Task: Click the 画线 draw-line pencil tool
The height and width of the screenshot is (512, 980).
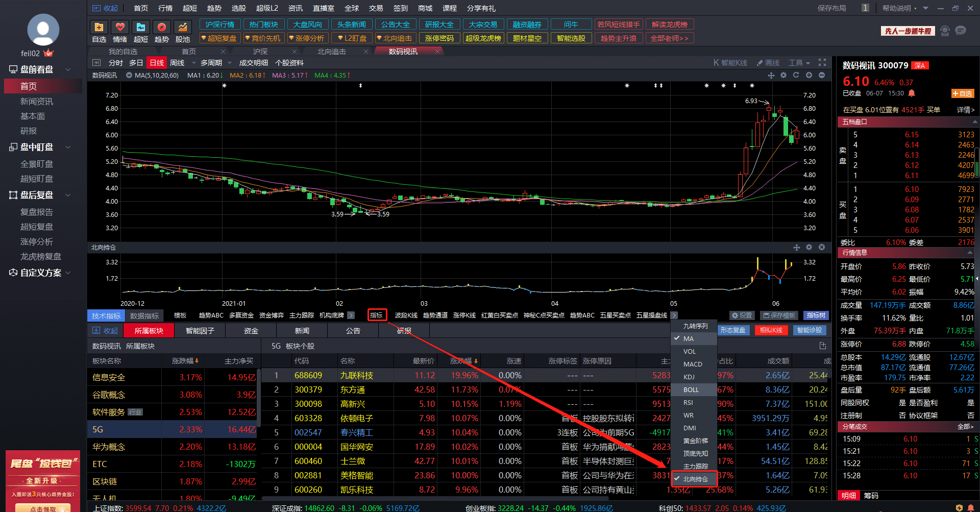Action: [768, 63]
